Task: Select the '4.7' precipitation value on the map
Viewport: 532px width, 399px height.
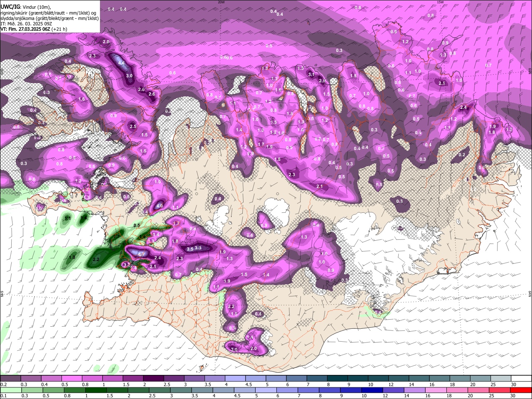Action: [141, 254]
